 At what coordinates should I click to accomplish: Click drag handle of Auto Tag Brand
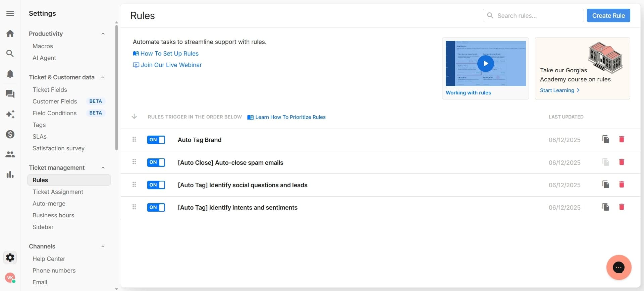coord(134,139)
